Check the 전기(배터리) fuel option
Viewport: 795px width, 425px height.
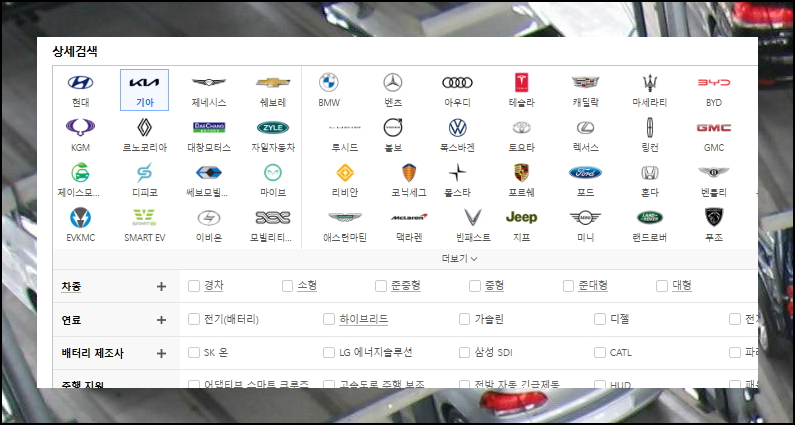[194, 319]
